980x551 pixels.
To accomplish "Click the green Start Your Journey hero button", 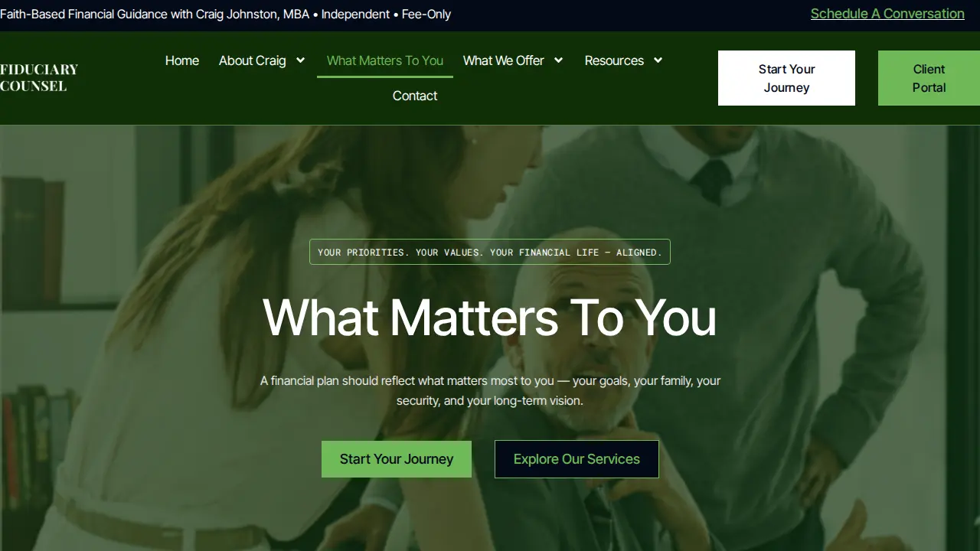I will coord(397,459).
